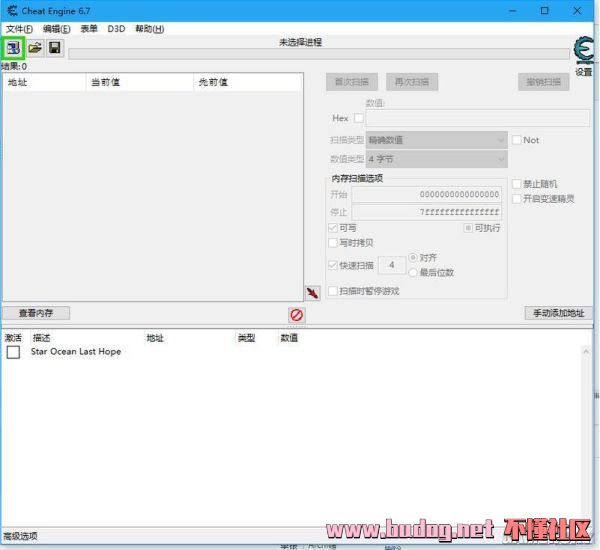
Task: Toggle the 快速扫描 fast scan checkbox
Action: coord(333,265)
